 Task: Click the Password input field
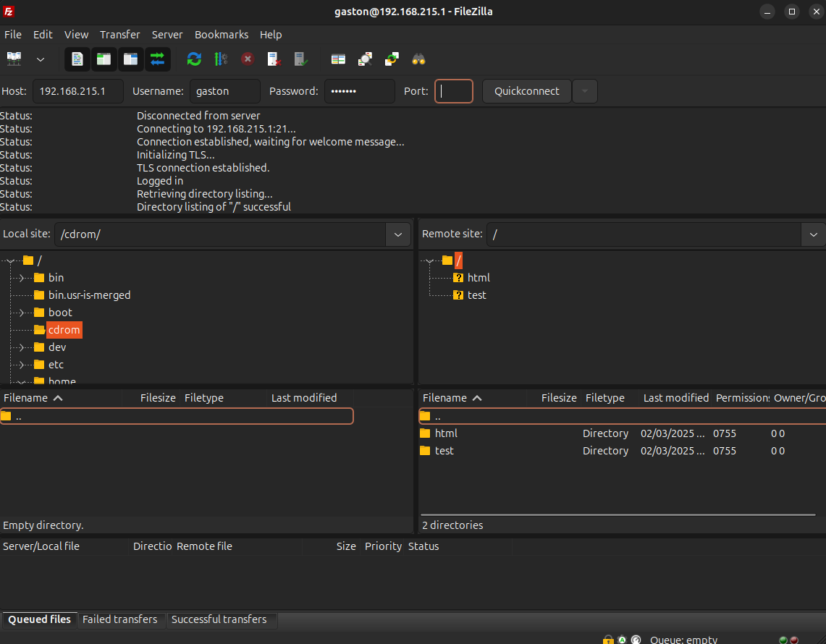(360, 91)
